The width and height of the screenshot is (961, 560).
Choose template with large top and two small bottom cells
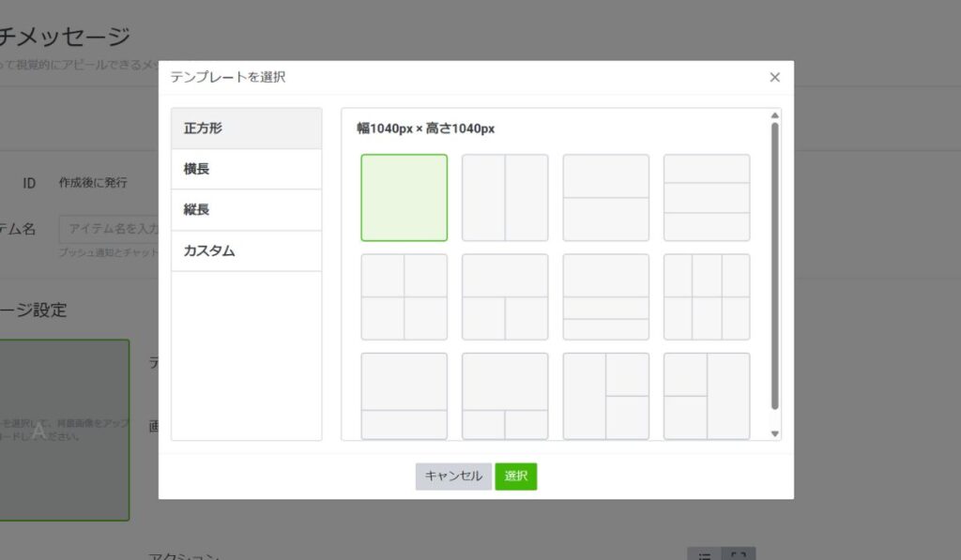pyautogui.click(x=505, y=396)
